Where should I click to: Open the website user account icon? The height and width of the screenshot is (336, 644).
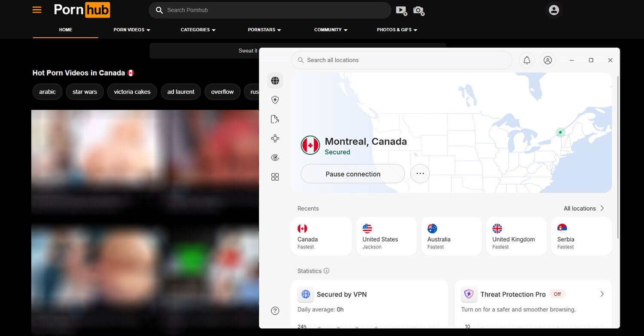pos(554,10)
